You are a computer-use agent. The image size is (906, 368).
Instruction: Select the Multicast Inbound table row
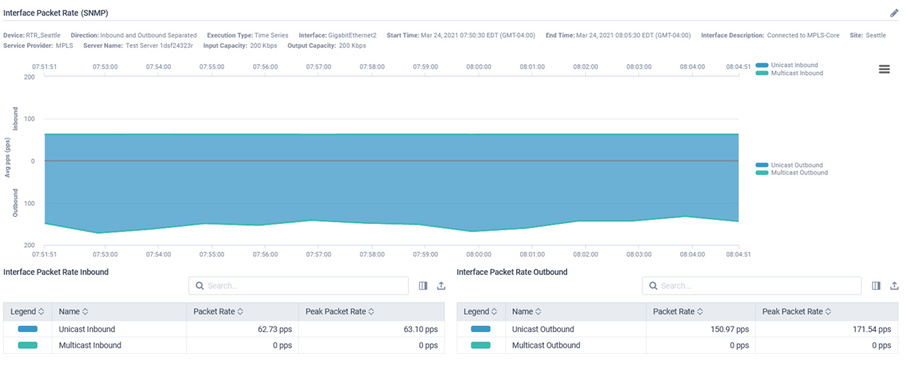(x=224, y=345)
